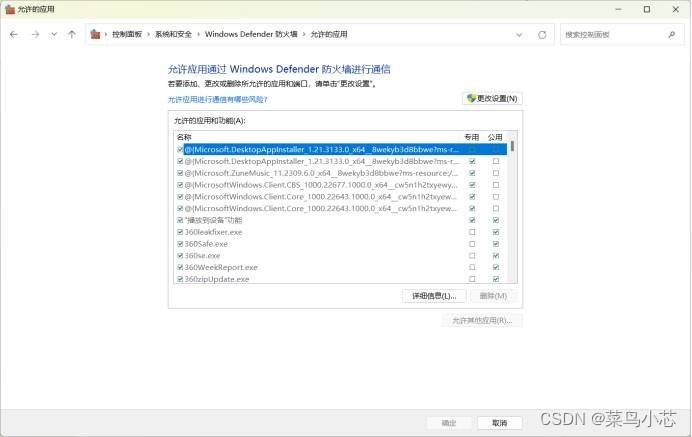
Task: Toggle 公用 checkbox for MicrosoftWindows.Client.CBS row
Action: (x=496, y=185)
